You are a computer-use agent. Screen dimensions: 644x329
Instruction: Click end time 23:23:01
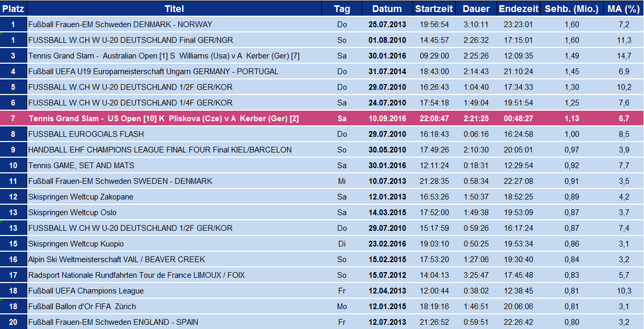coord(519,25)
